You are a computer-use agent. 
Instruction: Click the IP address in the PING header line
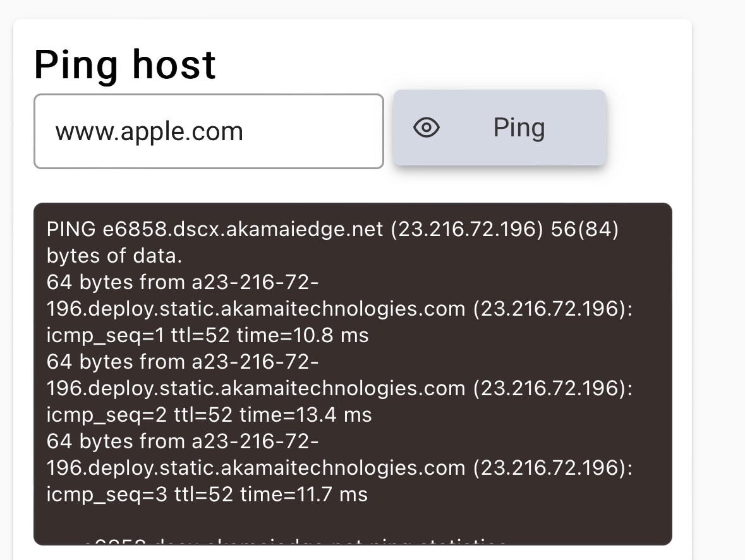pyautogui.click(x=466, y=229)
